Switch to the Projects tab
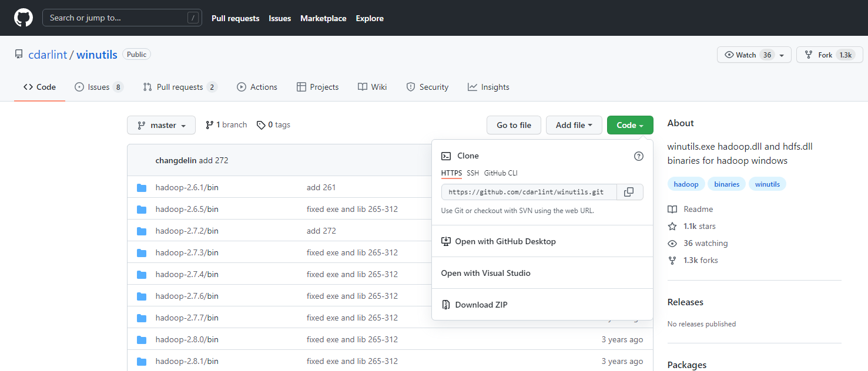 tap(317, 87)
